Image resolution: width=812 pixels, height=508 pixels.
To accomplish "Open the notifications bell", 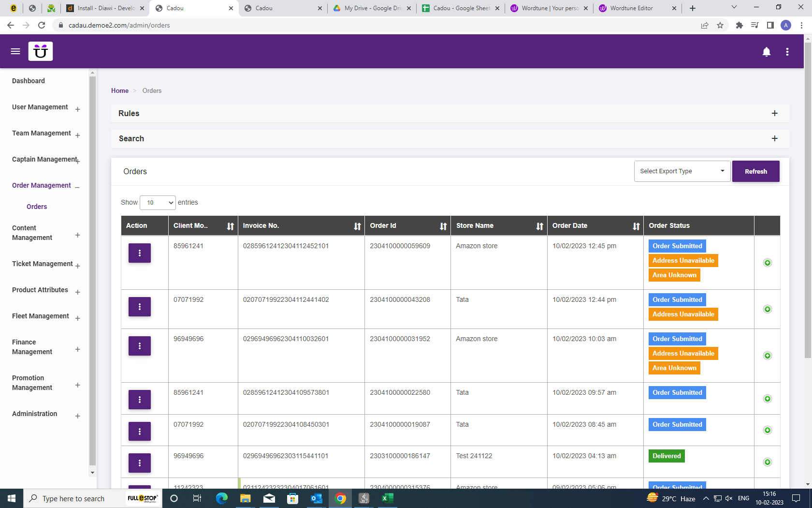I will pyautogui.click(x=767, y=52).
